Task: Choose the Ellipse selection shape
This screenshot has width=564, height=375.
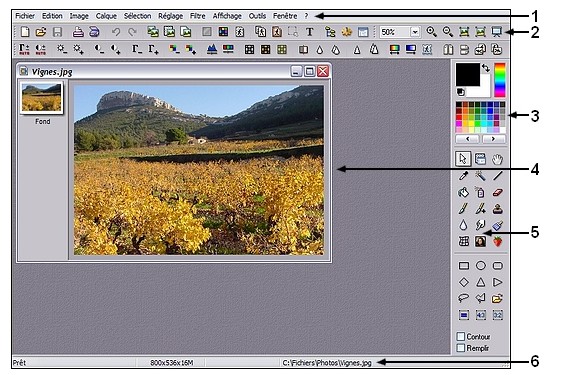Action: point(481,266)
